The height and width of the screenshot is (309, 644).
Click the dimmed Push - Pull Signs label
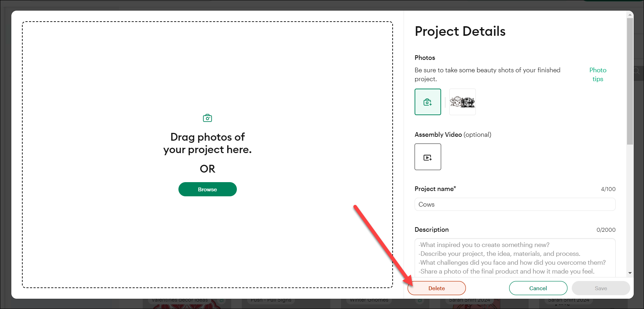(271, 300)
